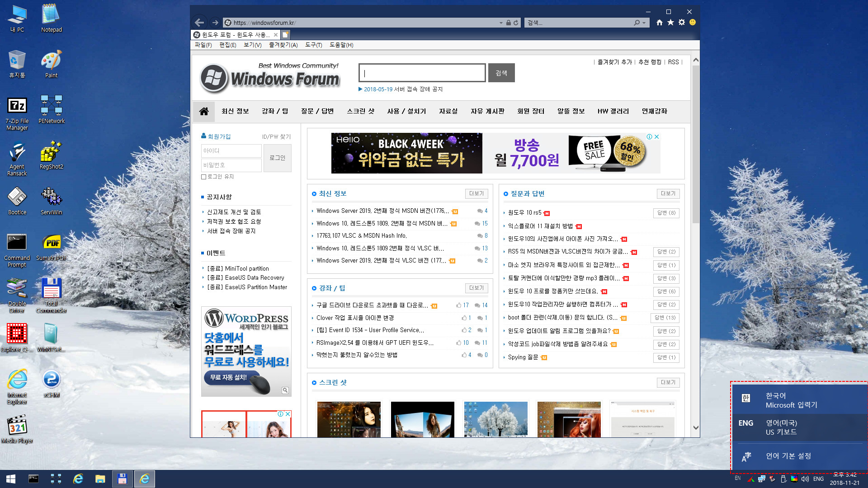Click 더보기 in the 질문과 답변 section

(x=668, y=193)
